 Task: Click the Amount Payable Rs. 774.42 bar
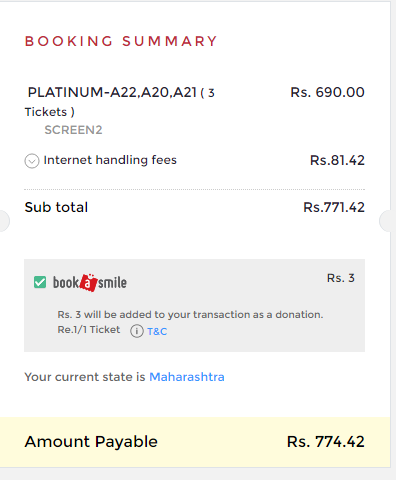click(x=195, y=442)
